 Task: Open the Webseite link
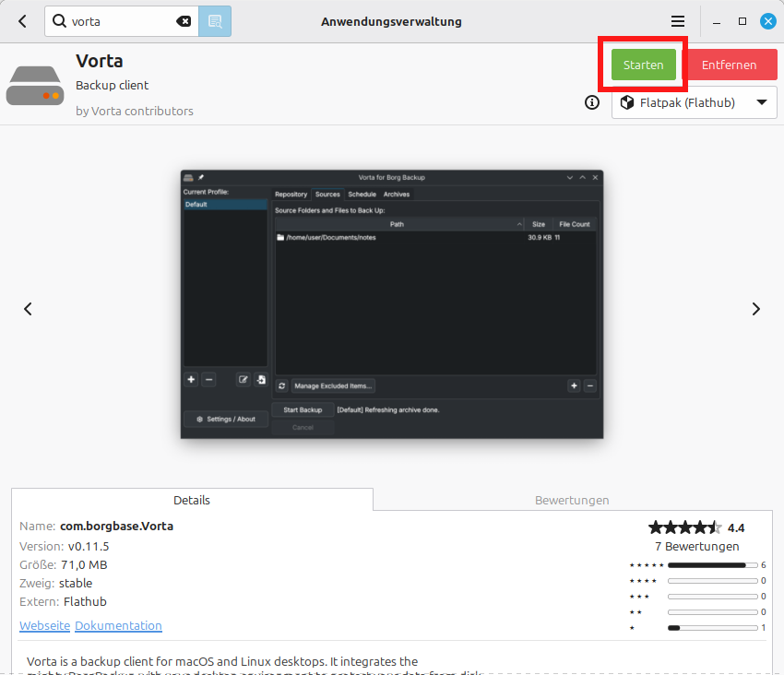pos(44,625)
